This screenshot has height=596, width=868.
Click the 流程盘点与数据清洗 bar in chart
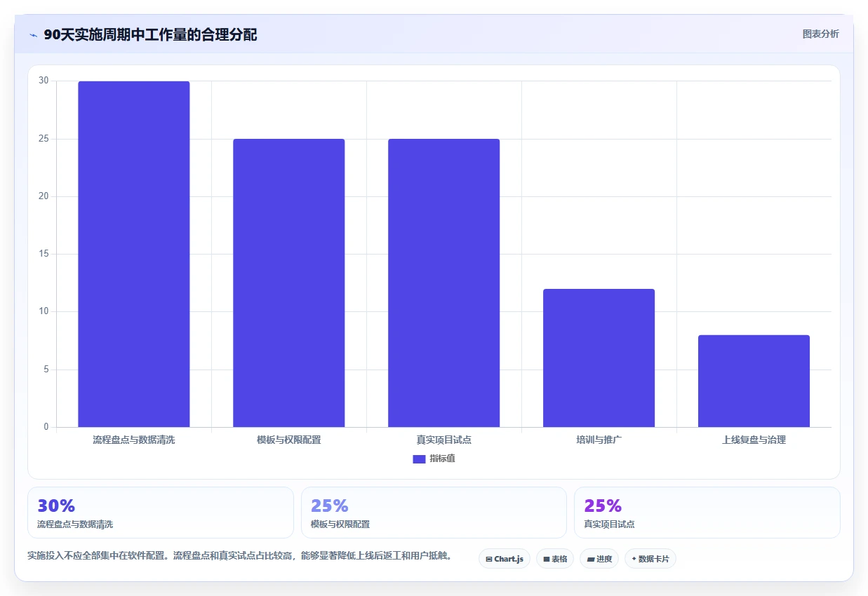click(133, 254)
